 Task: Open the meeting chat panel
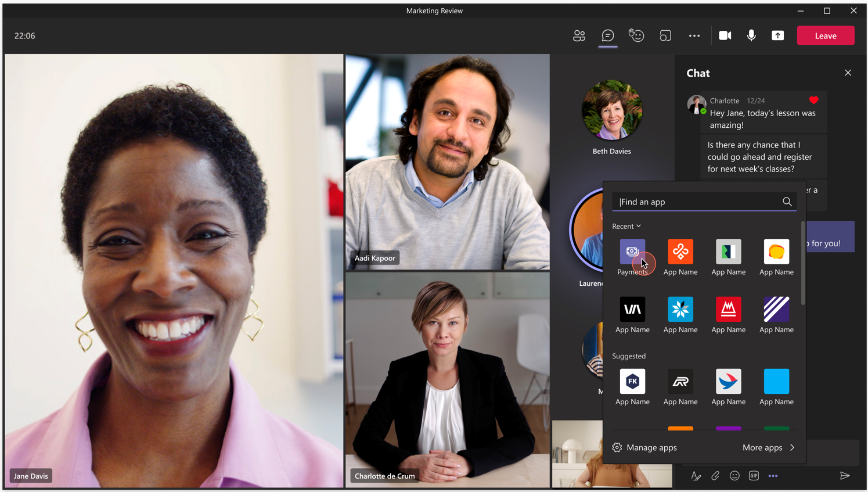[x=607, y=35]
